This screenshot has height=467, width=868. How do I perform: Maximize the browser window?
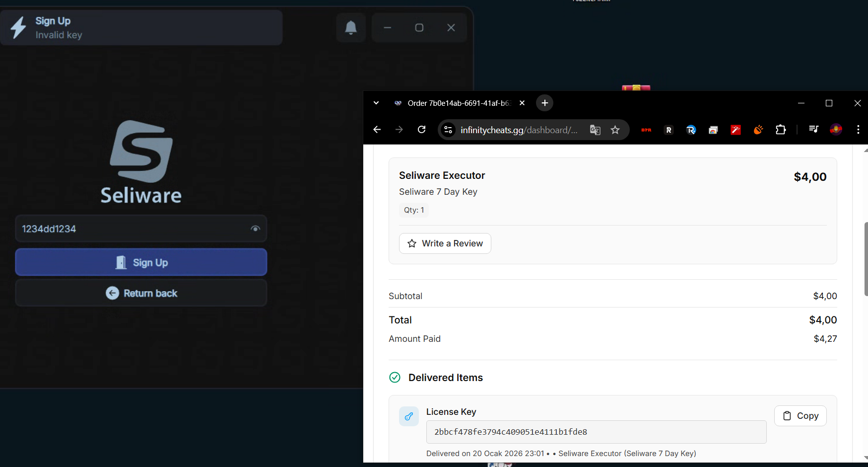(829, 103)
